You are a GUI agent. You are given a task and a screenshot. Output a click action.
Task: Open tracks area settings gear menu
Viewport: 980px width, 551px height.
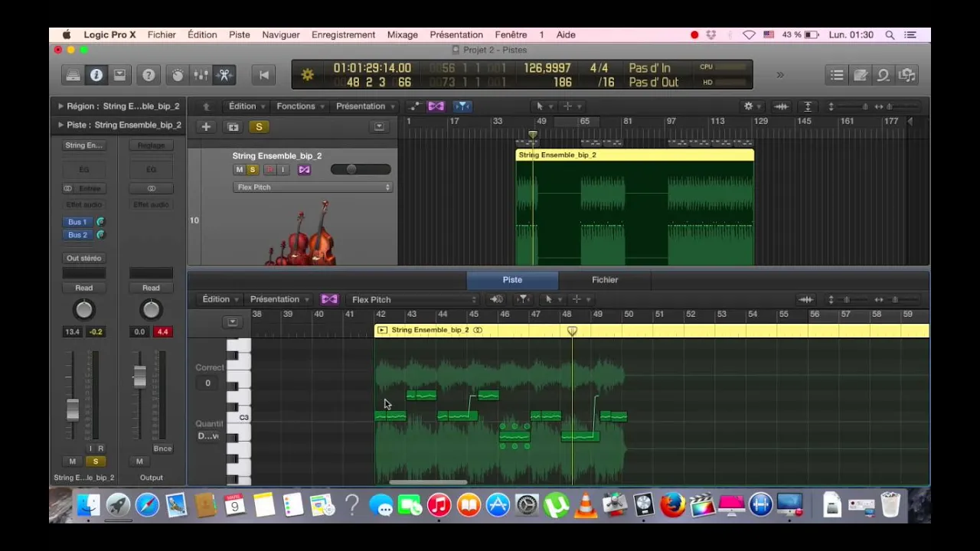tap(751, 106)
